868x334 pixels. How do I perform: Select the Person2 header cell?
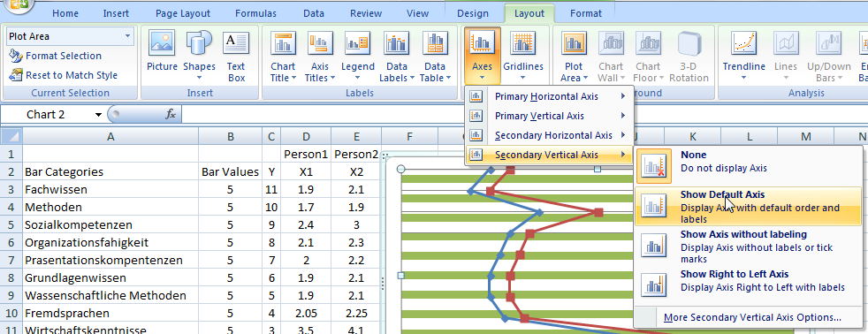[356, 155]
